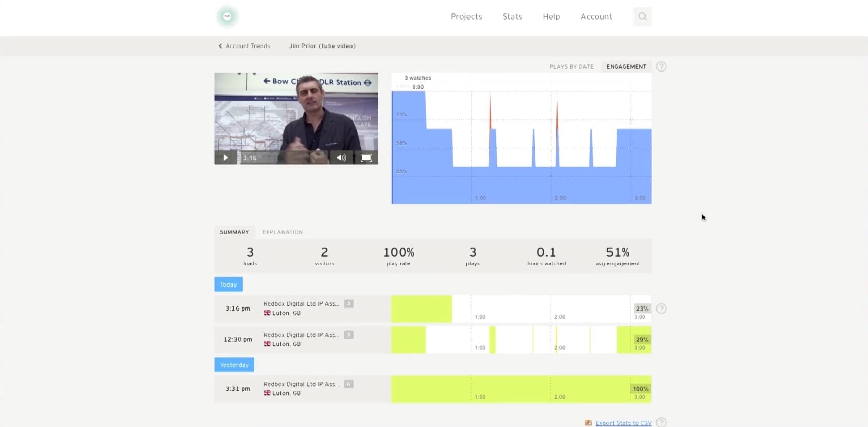Open the Help menu

[x=551, y=16]
